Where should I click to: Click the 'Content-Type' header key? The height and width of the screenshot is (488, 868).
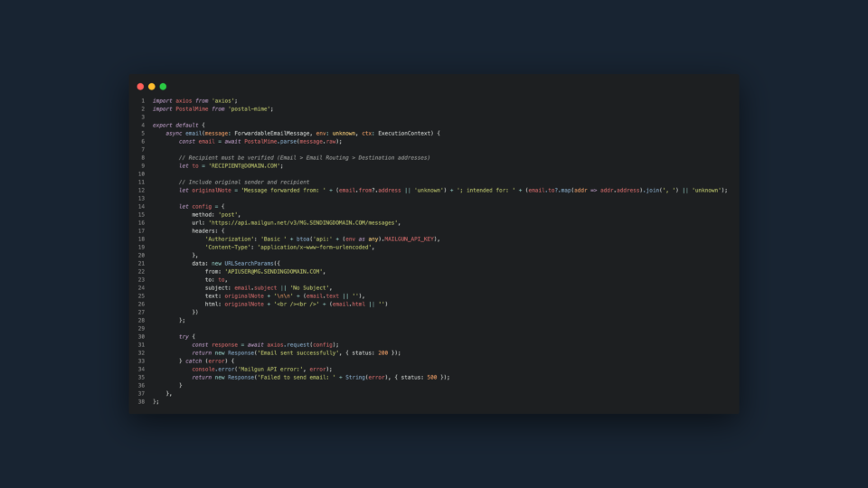pos(228,248)
